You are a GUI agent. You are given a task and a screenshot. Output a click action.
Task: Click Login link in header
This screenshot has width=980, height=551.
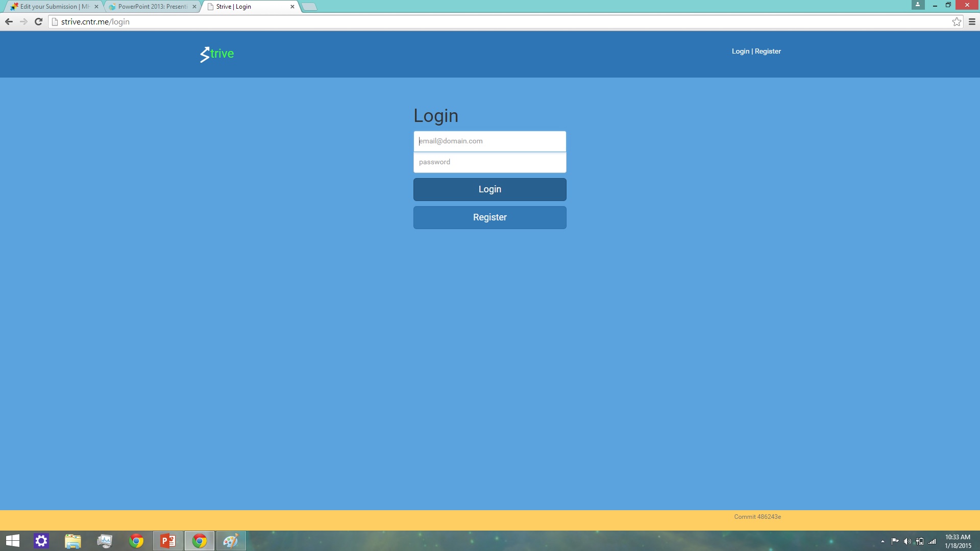[x=740, y=51]
